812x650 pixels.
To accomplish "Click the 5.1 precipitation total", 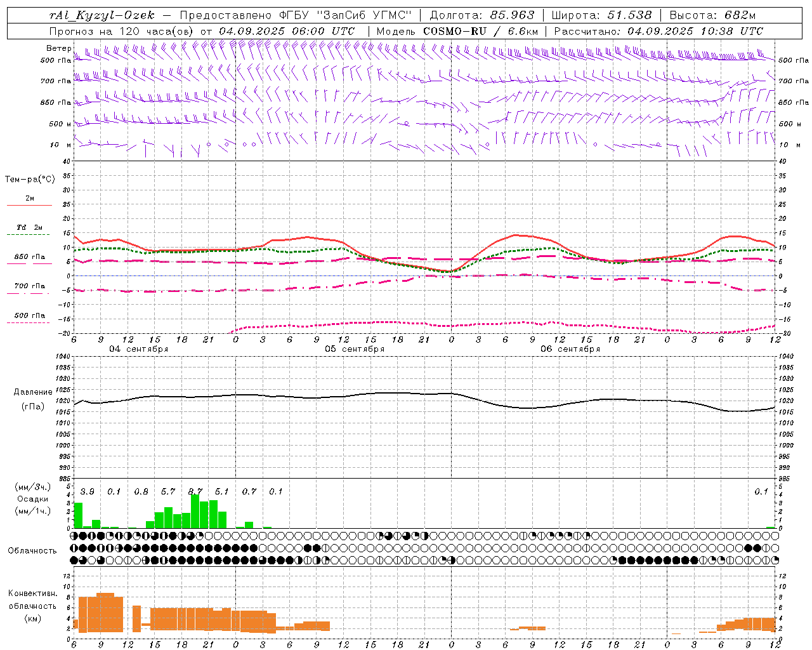I will click(222, 491).
